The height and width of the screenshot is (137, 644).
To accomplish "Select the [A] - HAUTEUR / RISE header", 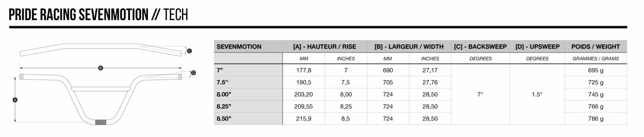I will [x=325, y=47].
